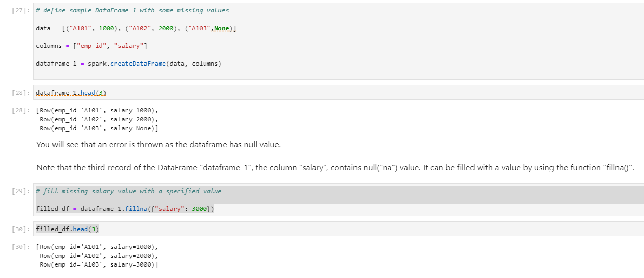Viewport: 644px width, 278px height.
Task: Click output row emp_id='A101' salary=1000 in cell 28
Action: coord(98,110)
